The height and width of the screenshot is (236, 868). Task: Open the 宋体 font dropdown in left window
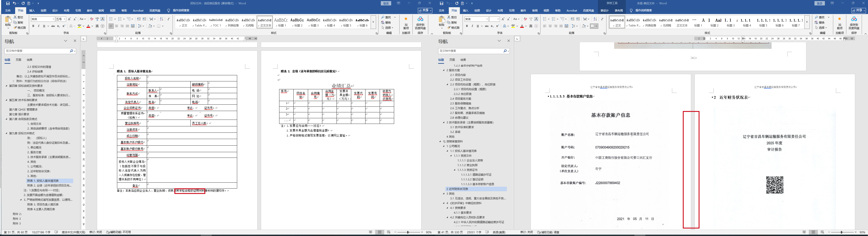click(53, 19)
